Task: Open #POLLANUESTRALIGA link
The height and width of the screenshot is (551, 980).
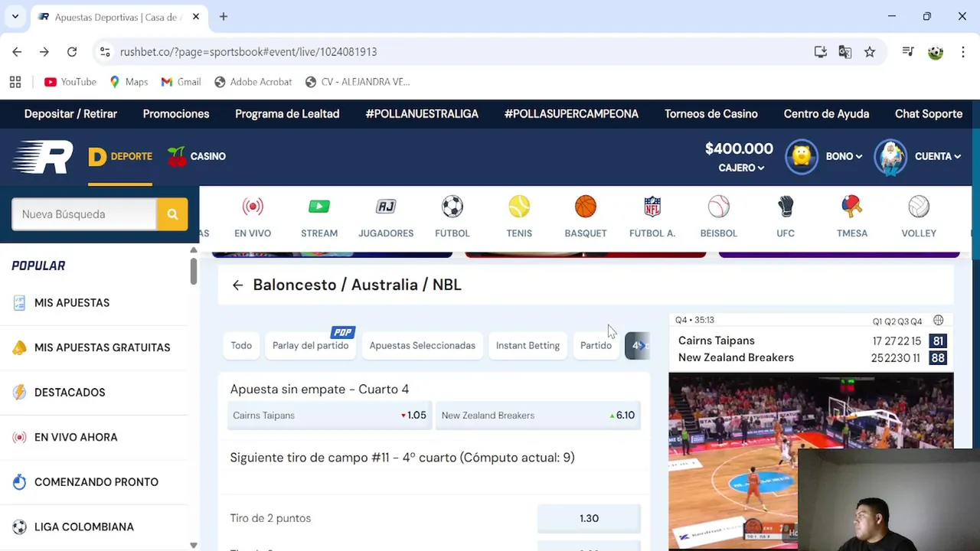Action: [x=422, y=114]
